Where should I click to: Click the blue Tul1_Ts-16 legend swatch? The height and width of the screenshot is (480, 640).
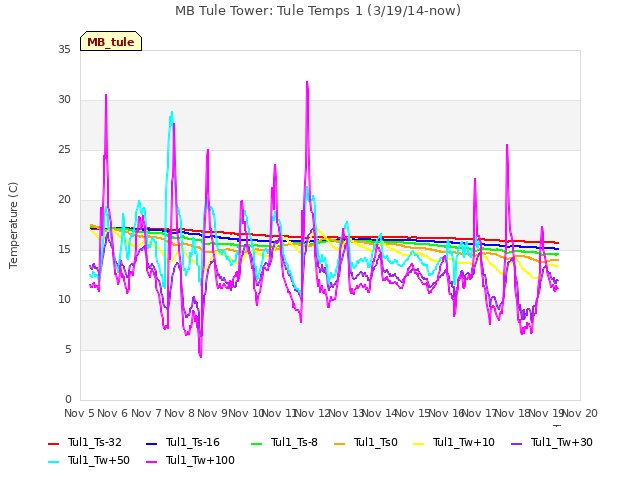coord(151,444)
